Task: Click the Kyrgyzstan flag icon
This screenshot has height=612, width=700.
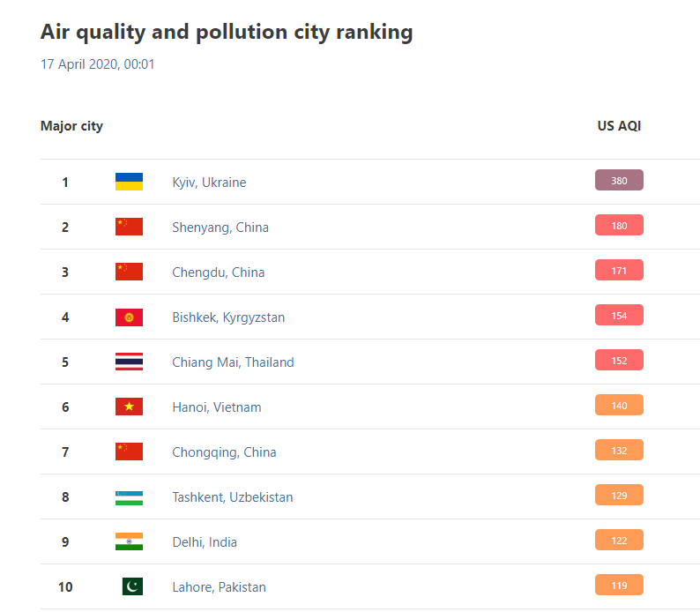Action: pyautogui.click(x=129, y=317)
